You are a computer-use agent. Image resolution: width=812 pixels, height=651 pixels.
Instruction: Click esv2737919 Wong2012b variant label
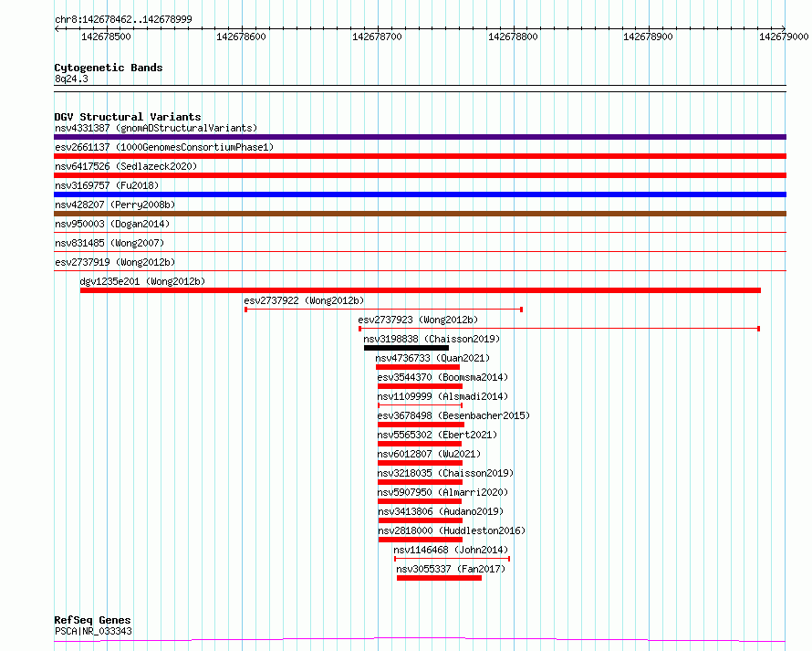115,262
